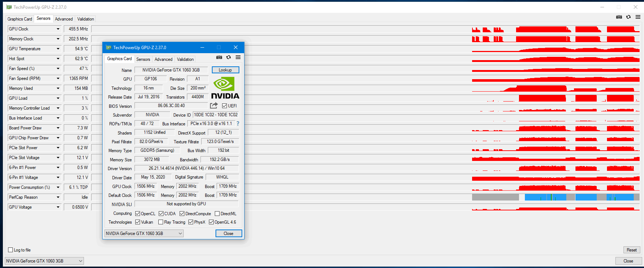The image size is (644, 268).
Task: Click the Reset button in the Sensors window
Action: point(632,250)
